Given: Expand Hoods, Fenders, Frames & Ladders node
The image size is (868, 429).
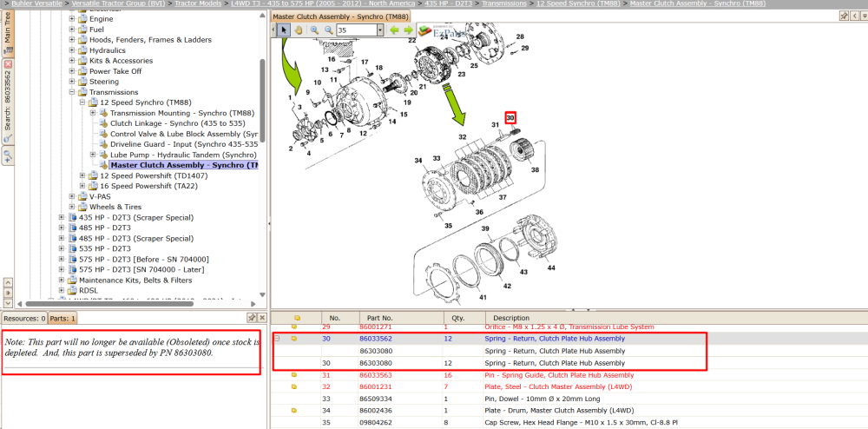Looking at the screenshot, I should pyautogui.click(x=72, y=40).
